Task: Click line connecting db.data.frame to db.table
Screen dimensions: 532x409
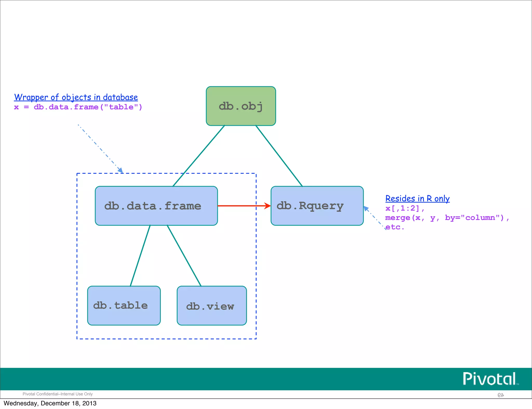Action: pyautogui.click(x=140, y=256)
